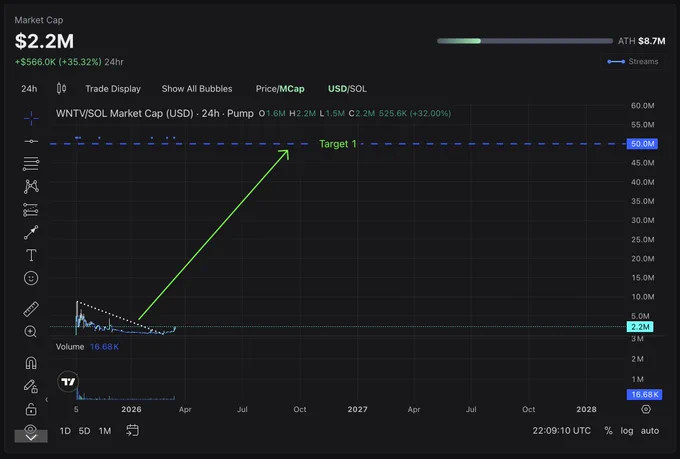This screenshot has width=680, height=459.
Task: Select the trend line tool
Action: click(31, 141)
